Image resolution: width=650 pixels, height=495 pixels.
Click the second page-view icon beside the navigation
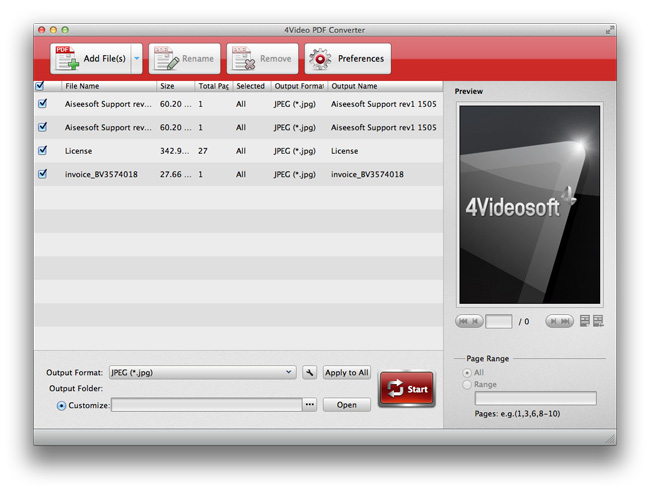pos(598,321)
